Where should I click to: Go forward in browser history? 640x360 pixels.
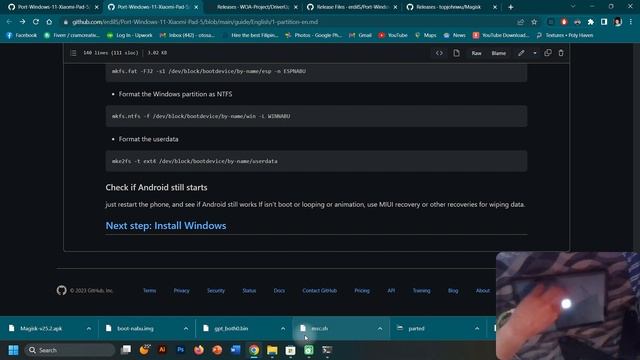point(22,22)
